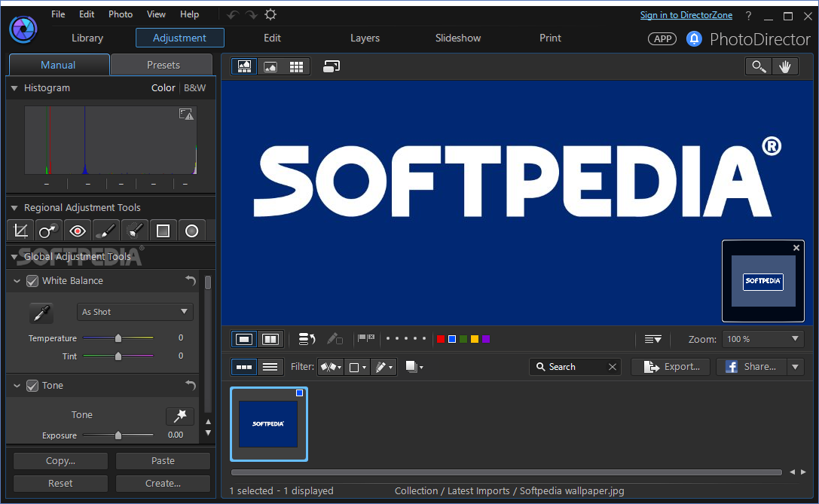Switch to the Layers module
The image size is (819, 504).
[365, 38]
